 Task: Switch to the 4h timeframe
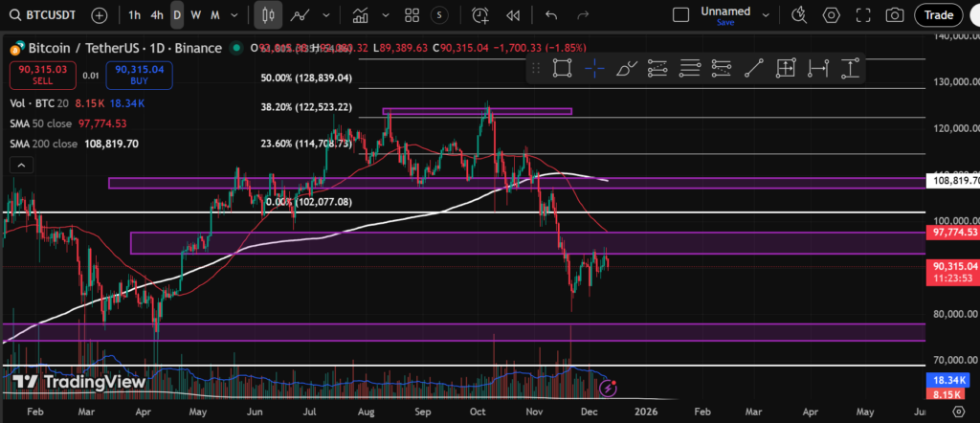(157, 15)
